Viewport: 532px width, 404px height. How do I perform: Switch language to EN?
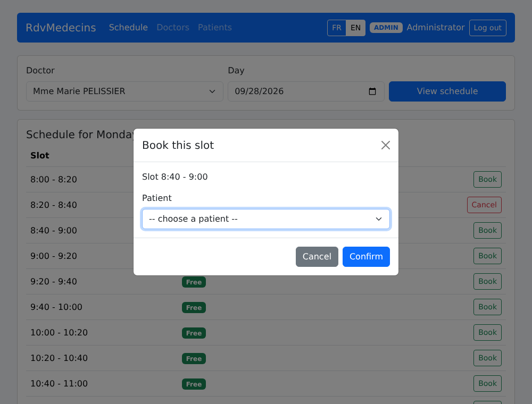click(x=355, y=28)
